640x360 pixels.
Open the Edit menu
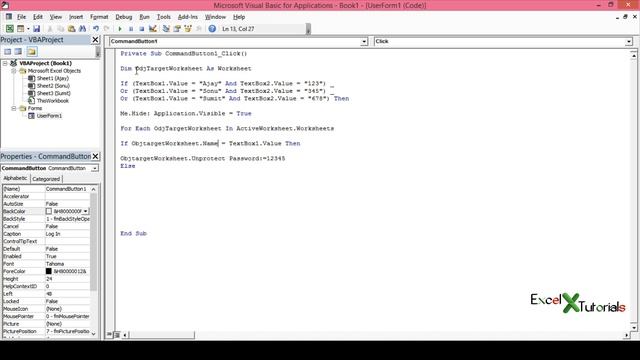pyautogui.click(x=38, y=17)
